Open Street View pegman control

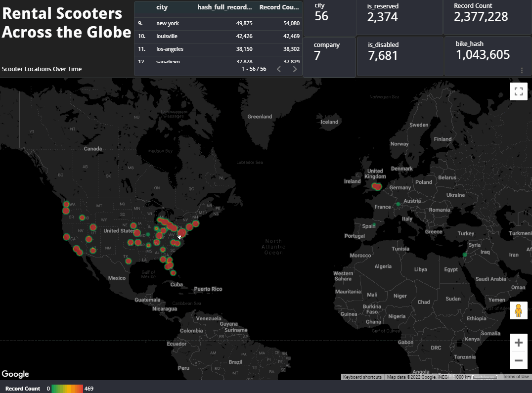click(x=519, y=310)
